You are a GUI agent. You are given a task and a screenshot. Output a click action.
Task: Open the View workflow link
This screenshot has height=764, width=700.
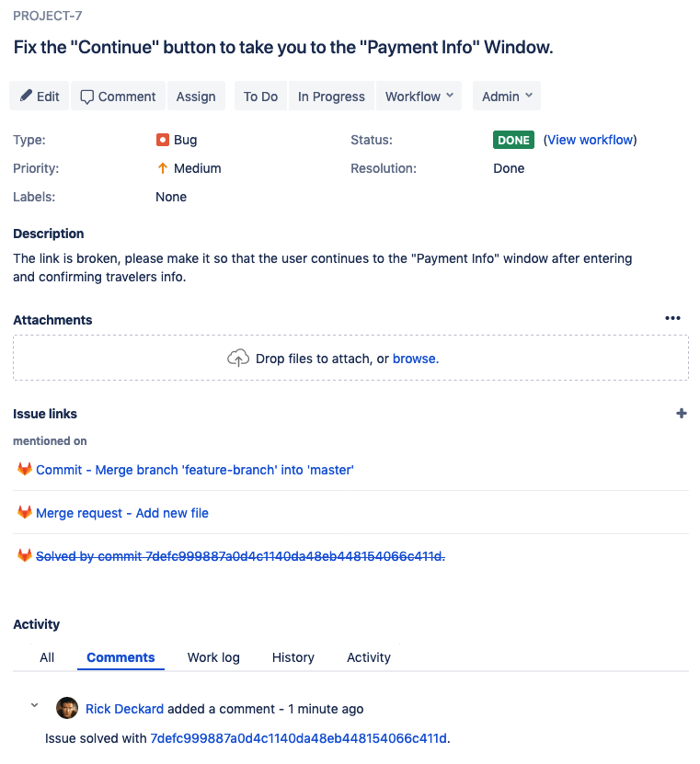click(x=590, y=140)
